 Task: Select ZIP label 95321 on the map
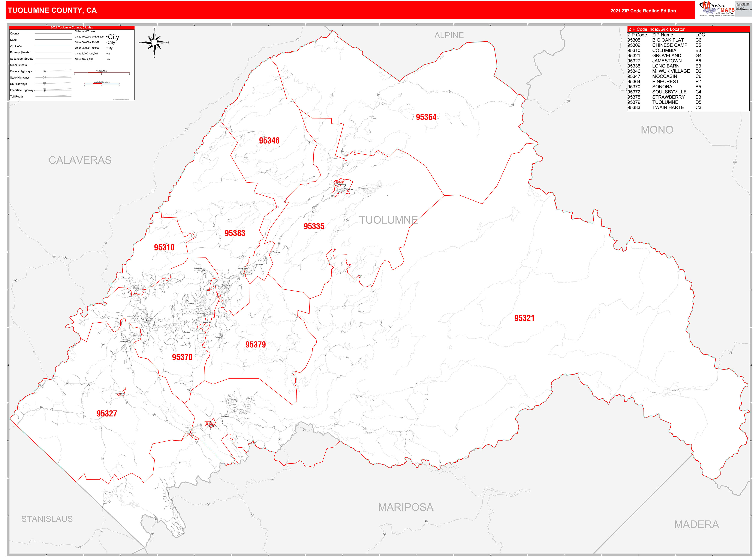tap(524, 318)
